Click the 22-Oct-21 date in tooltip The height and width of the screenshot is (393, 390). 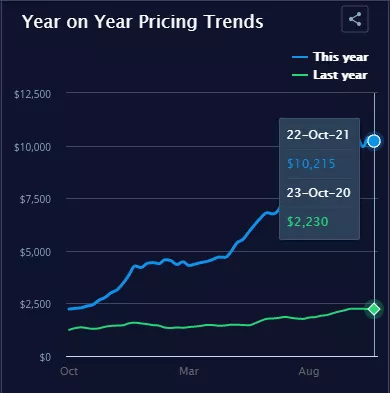tap(318, 135)
